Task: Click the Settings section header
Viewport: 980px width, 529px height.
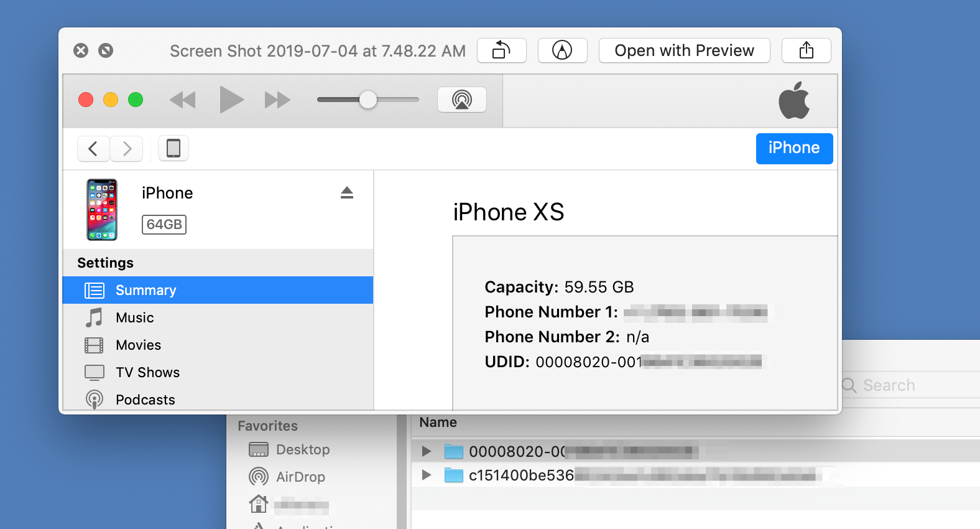Action: pos(105,263)
